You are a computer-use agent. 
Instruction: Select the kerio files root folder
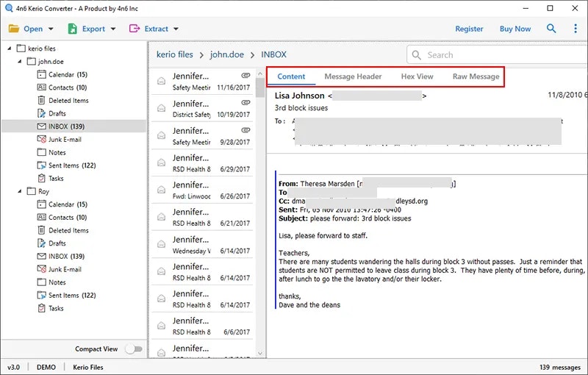click(x=42, y=49)
